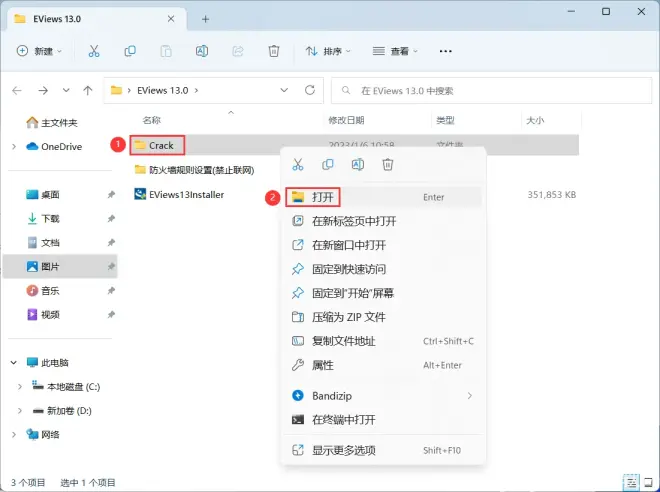Click EViews 13.0 in the address bar
The width and height of the screenshot is (660, 492).
pos(162,90)
